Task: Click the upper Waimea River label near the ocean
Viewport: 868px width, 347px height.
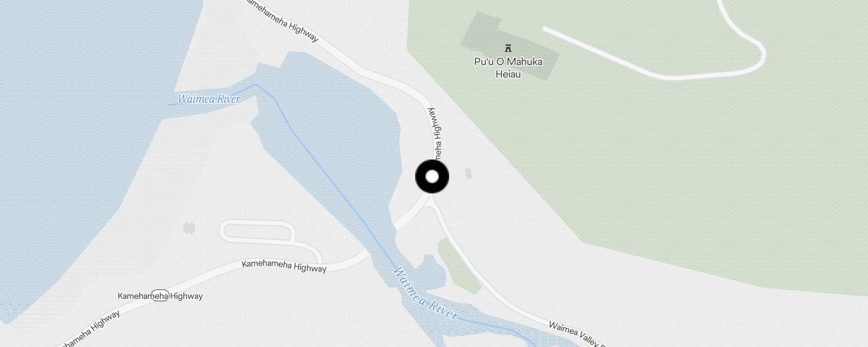Action: [x=209, y=99]
